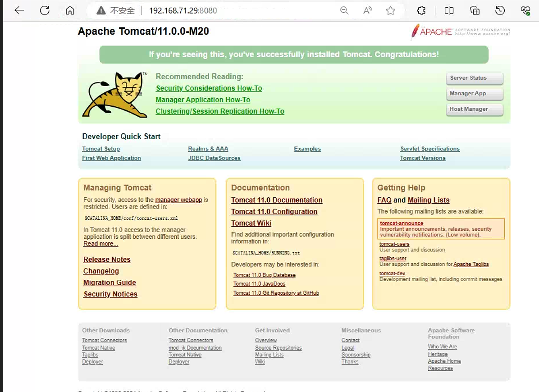Open the Examples link
The image size is (539, 392).
point(307,149)
